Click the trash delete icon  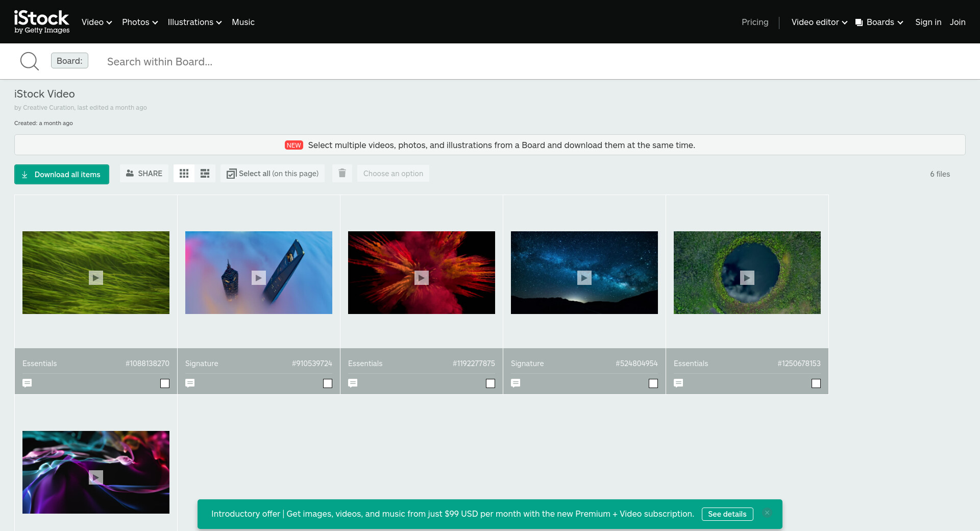coord(342,174)
